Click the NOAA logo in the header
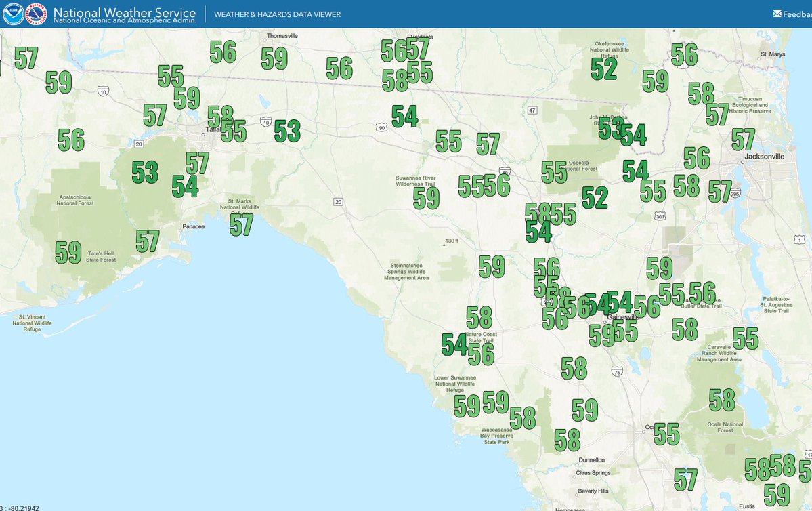This screenshot has width=812, height=511. tap(13, 14)
